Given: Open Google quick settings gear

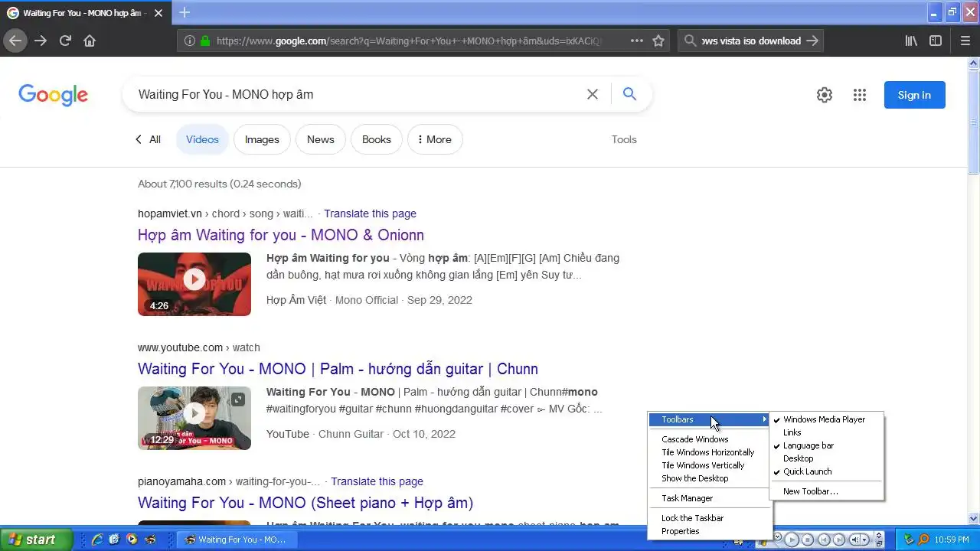Looking at the screenshot, I should 825,95.
